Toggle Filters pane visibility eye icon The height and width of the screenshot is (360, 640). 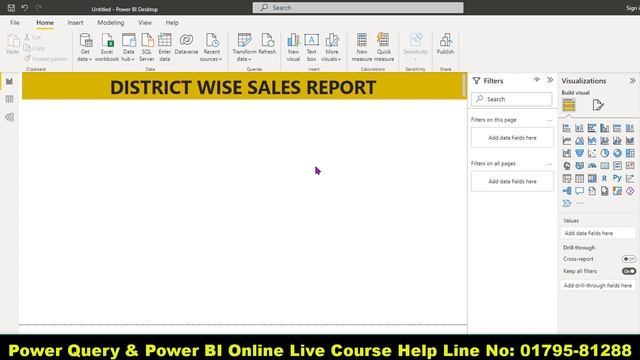point(537,80)
